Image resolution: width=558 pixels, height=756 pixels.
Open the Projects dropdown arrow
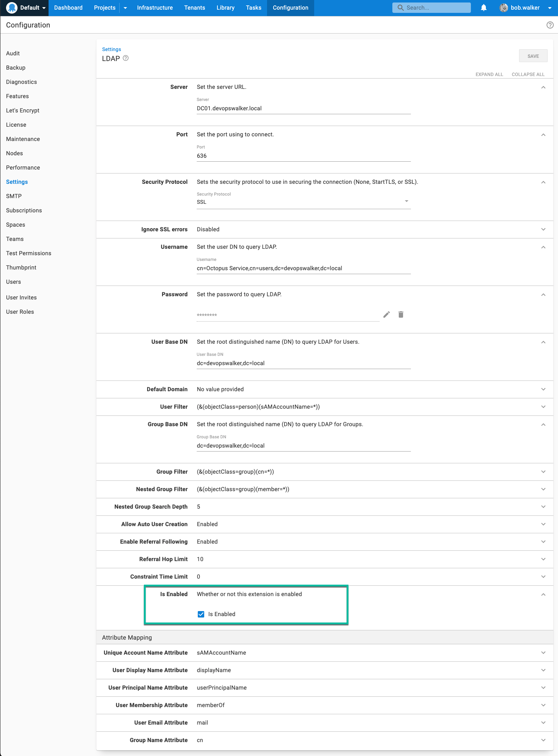(125, 8)
